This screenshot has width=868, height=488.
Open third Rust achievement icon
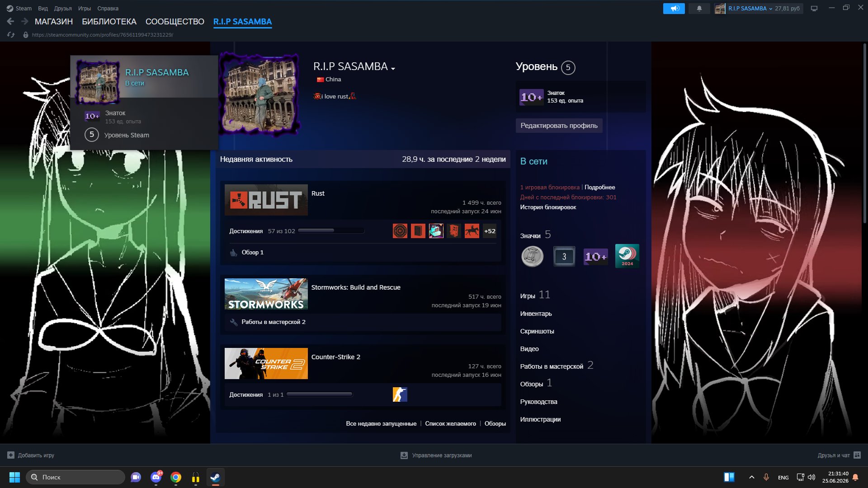pos(436,231)
